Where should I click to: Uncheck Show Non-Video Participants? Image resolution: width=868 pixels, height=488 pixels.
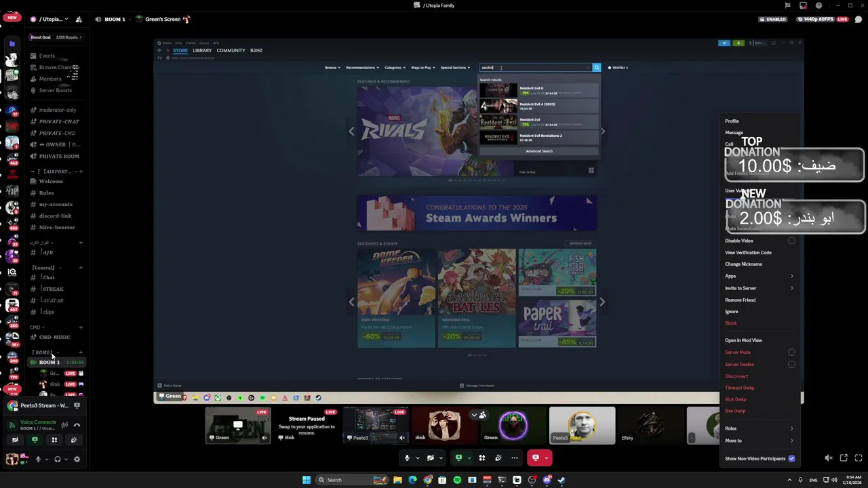791,459
